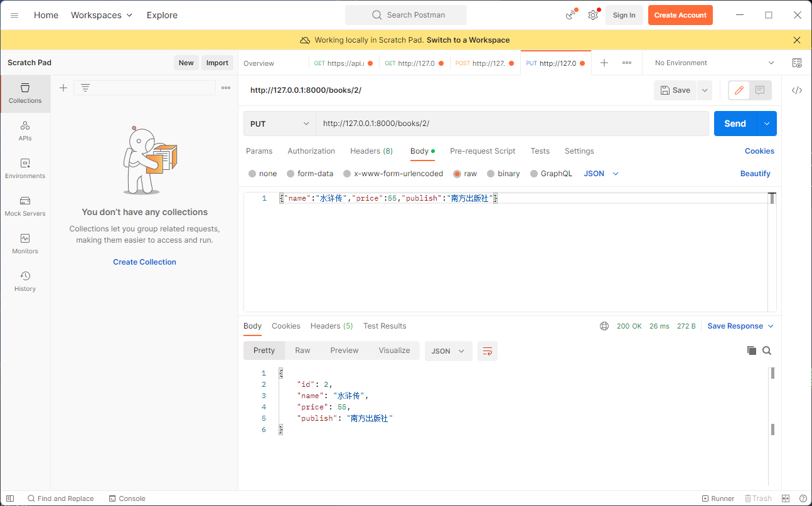Open the code snippet icon
812x506 pixels.
point(797,90)
